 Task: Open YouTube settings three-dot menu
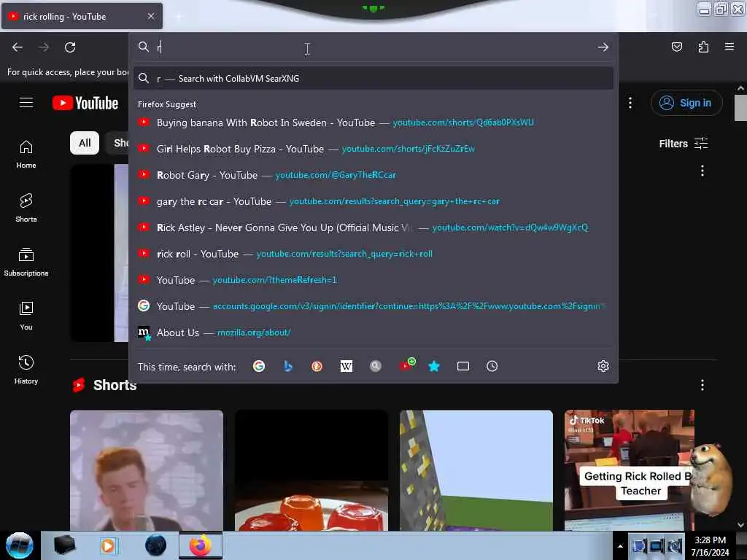click(x=630, y=103)
